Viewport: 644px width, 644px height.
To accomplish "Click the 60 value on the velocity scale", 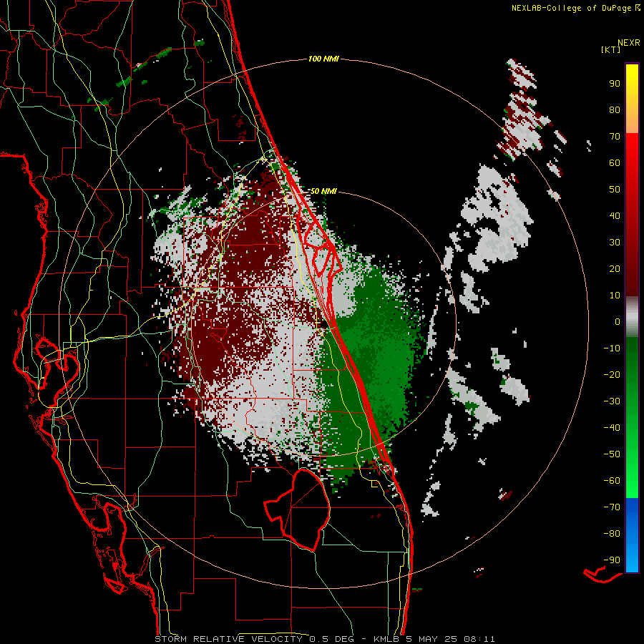I will click(x=615, y=163).
